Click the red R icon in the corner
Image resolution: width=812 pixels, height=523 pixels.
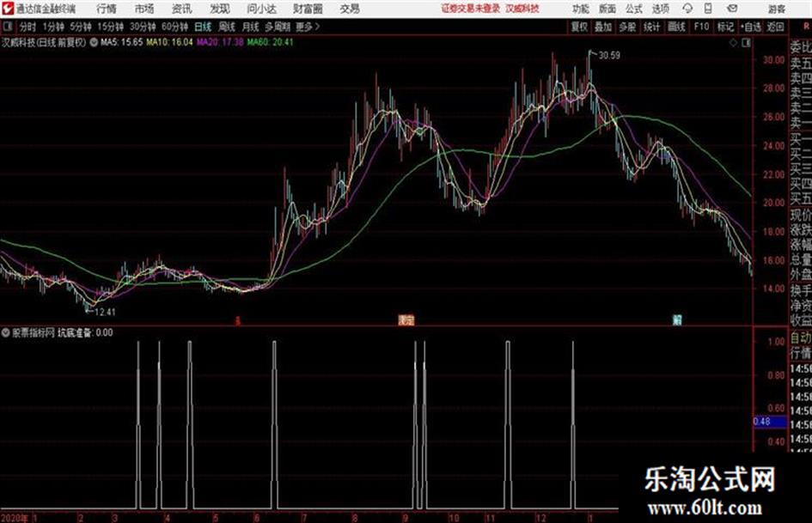point(806,26)
